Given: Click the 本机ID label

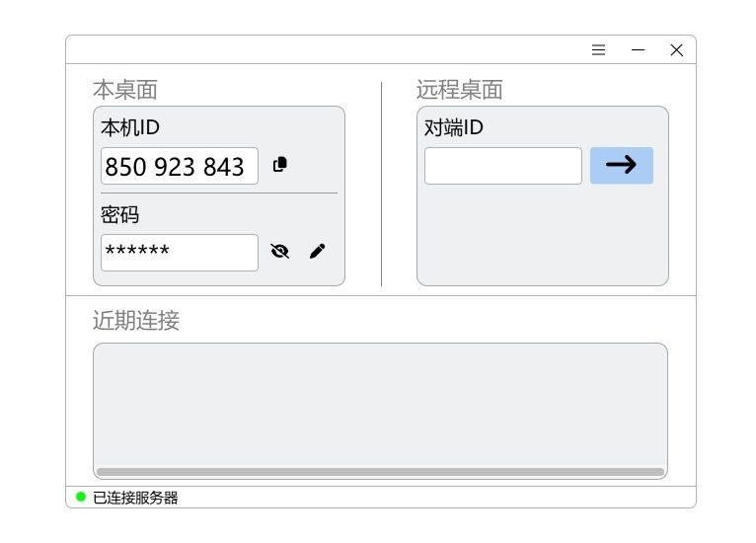Looking at the screenshot, I should click(130, 128).
